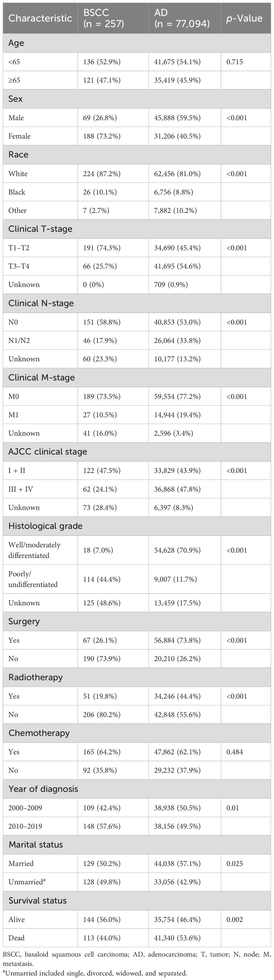The image size is (274, 980).
Task: Click the Characteristic column header
Action: click(x=40, y=18)
